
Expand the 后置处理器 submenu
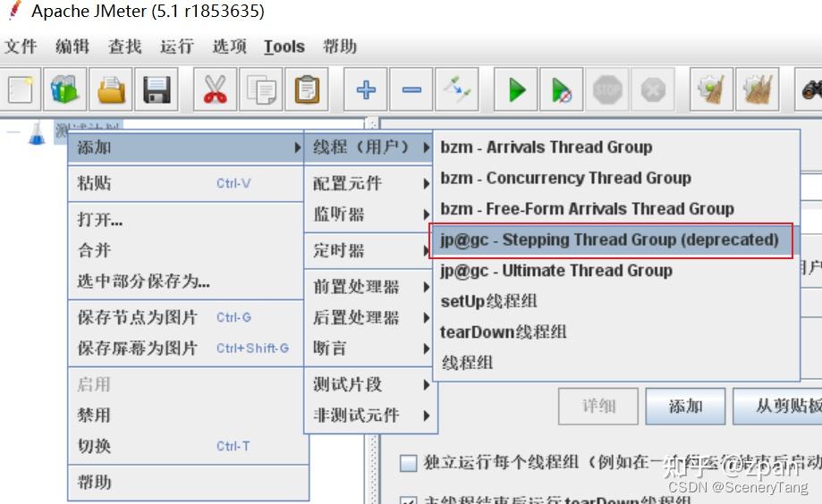point(369,317)
